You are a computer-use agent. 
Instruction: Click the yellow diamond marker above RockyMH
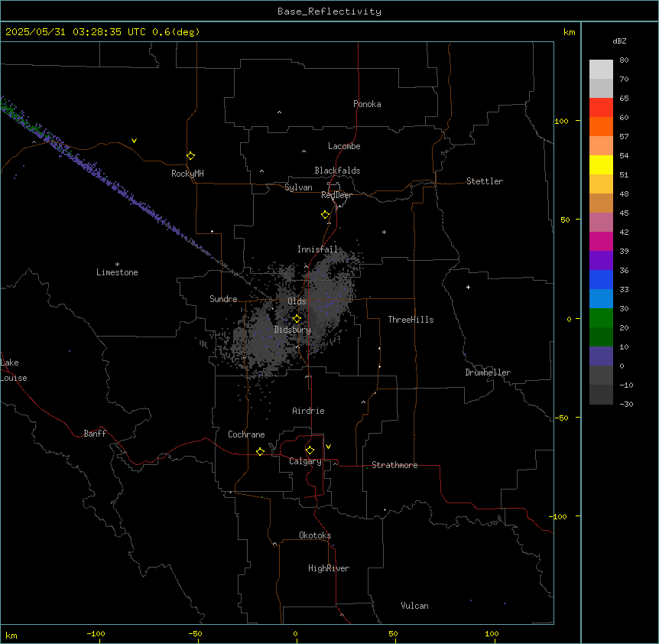(190, 156)
